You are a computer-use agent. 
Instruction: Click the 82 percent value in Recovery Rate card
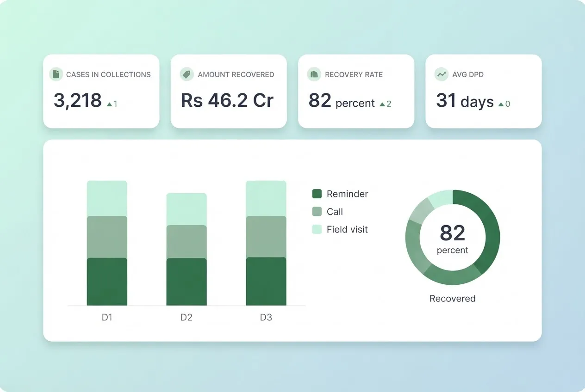pos(342,101)
